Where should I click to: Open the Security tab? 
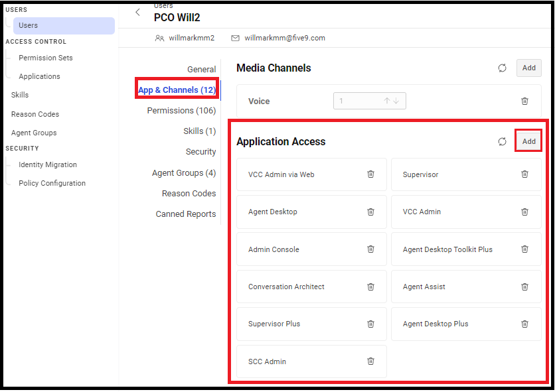click(x=200, y=151)
